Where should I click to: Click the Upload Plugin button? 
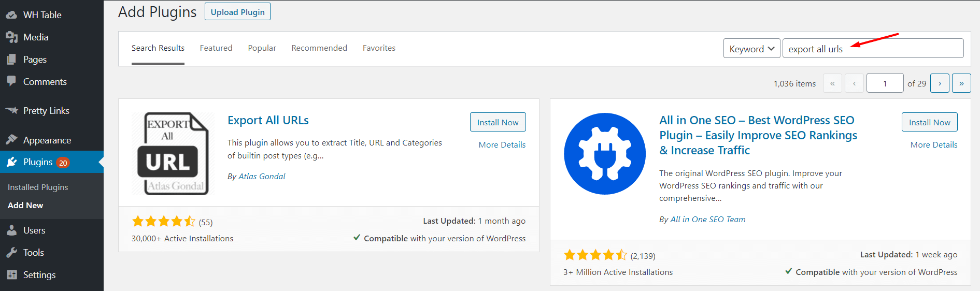[x=237, y=12]
